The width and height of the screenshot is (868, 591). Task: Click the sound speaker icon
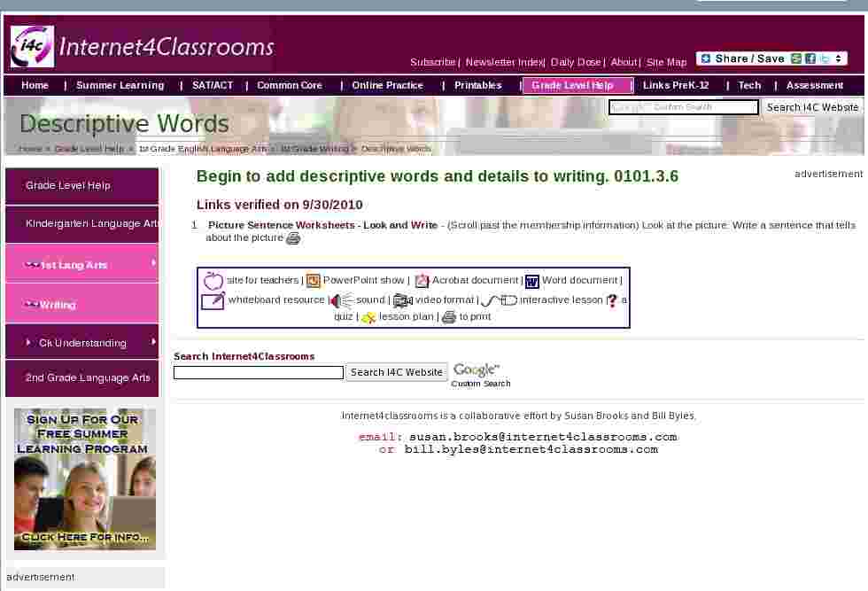pyautogui.click(x=341, y=300)
